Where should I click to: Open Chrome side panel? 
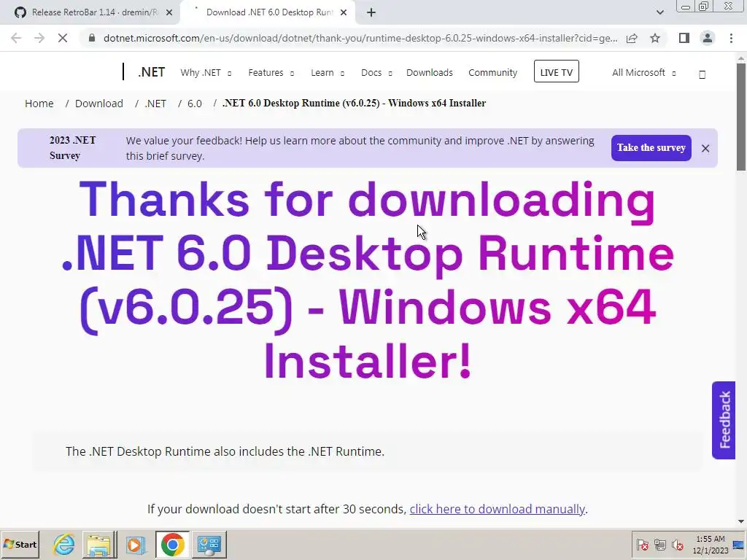(x=684, y=38)
